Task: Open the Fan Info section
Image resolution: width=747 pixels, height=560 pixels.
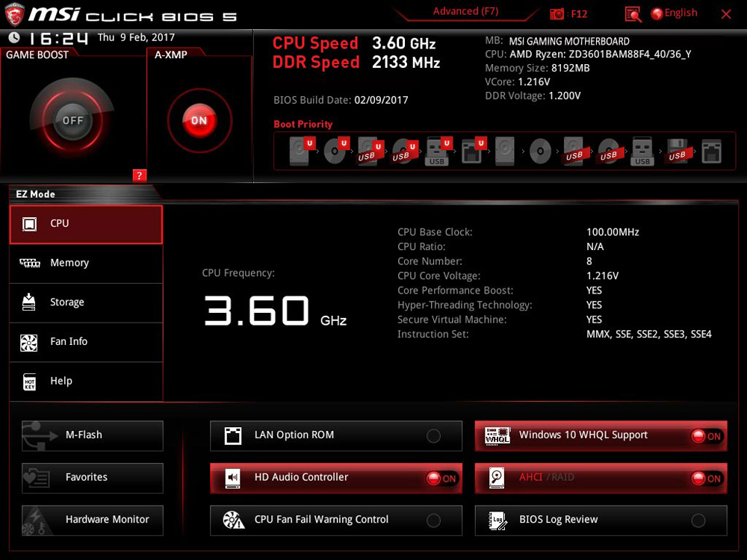Action: [86, 342]
